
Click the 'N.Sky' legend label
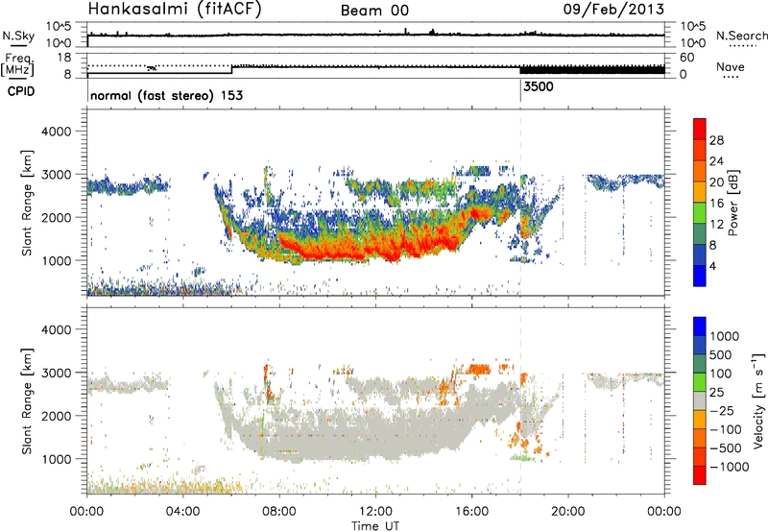point(18,36)
